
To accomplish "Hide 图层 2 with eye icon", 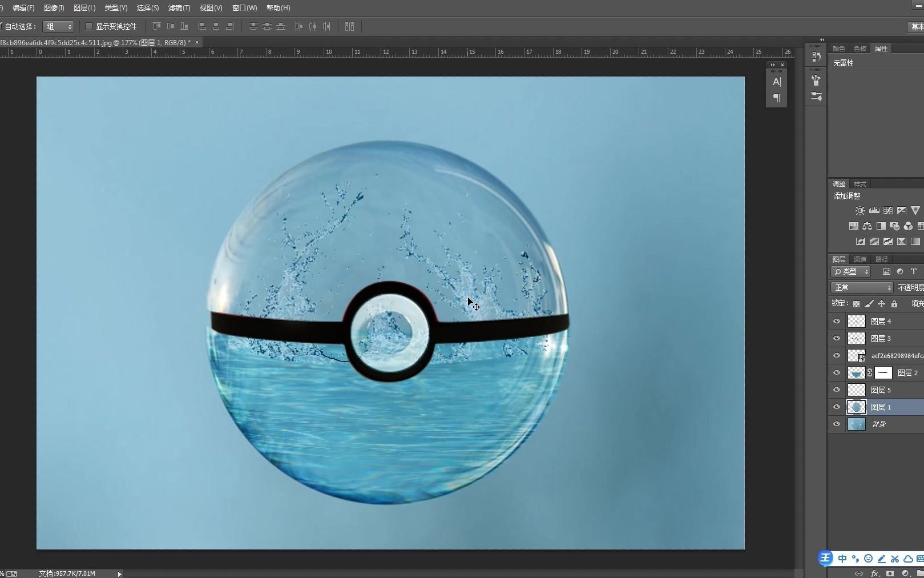I will tap(837, 373).
